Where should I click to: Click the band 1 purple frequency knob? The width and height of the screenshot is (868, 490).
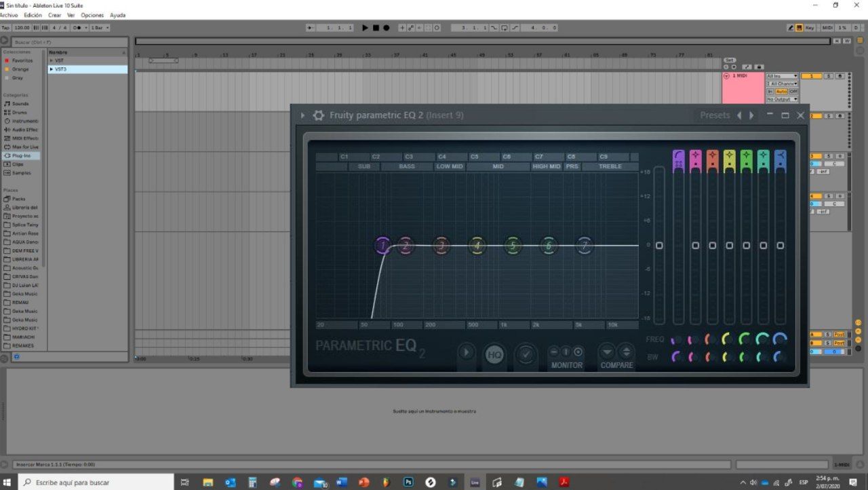677,339
